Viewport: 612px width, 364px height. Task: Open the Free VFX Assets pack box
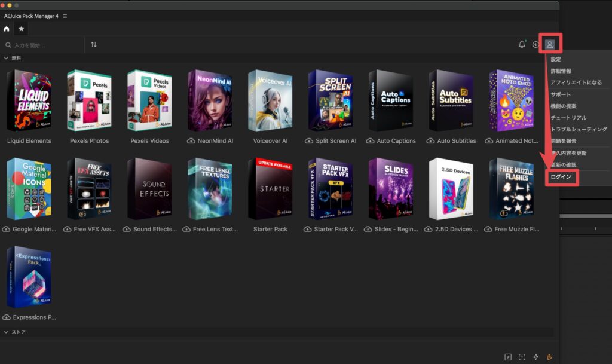point(90,189)
